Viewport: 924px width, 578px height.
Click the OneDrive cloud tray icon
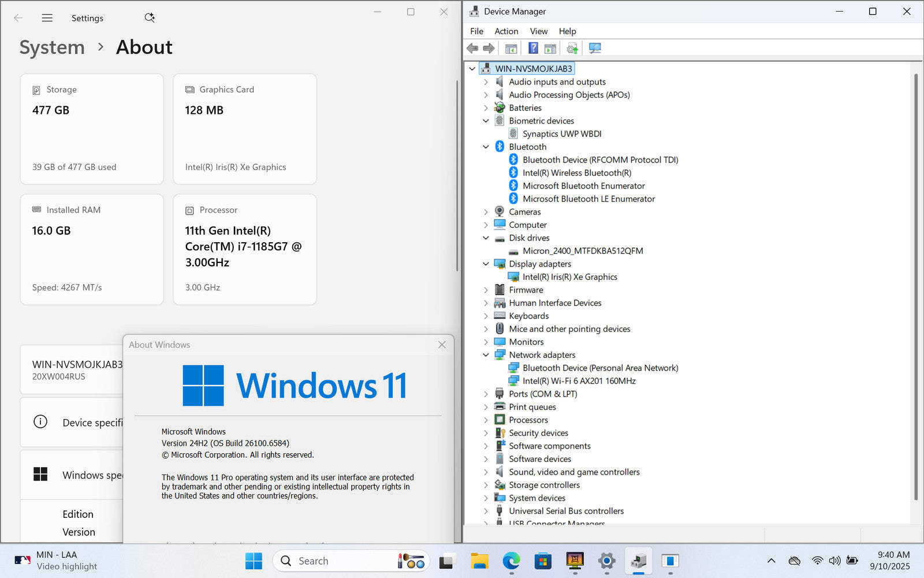coord(795,561)
